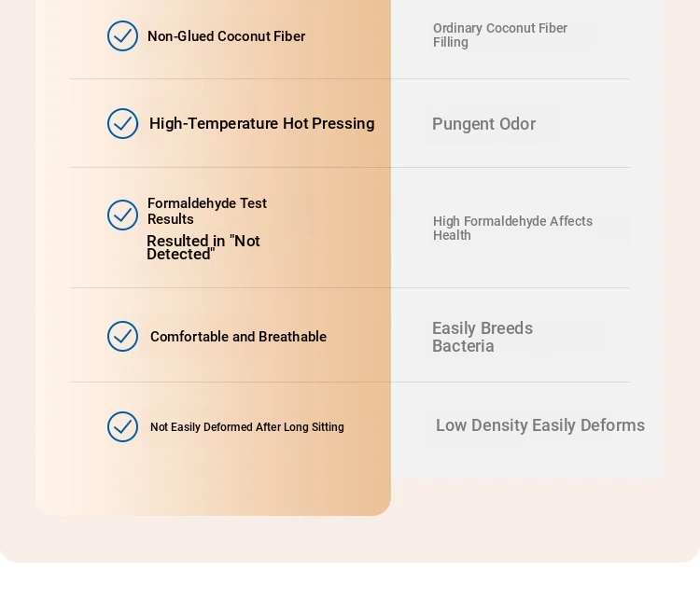Select the High-Temperature Hot Pressing label
700x598 pixels.
(x=261, y=124)
